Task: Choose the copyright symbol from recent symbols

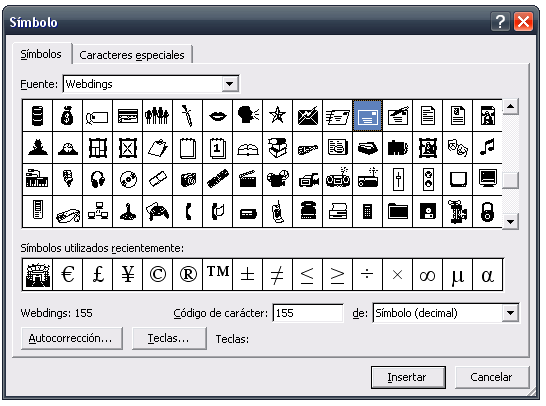Action: (x=157, y=274)
